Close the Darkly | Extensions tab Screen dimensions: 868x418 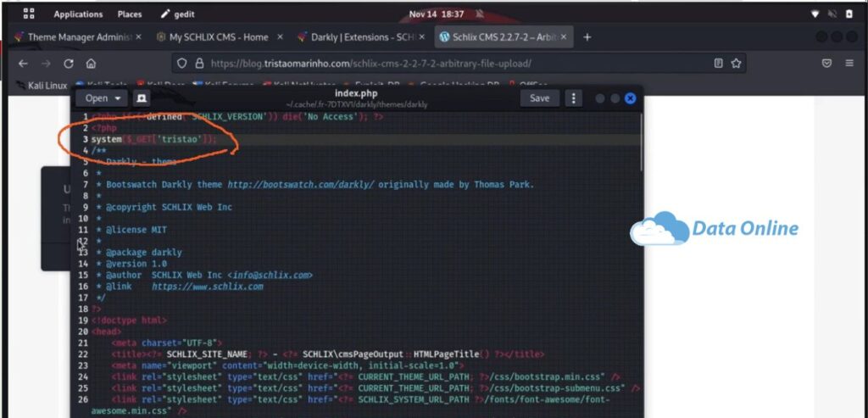[422, 37]
